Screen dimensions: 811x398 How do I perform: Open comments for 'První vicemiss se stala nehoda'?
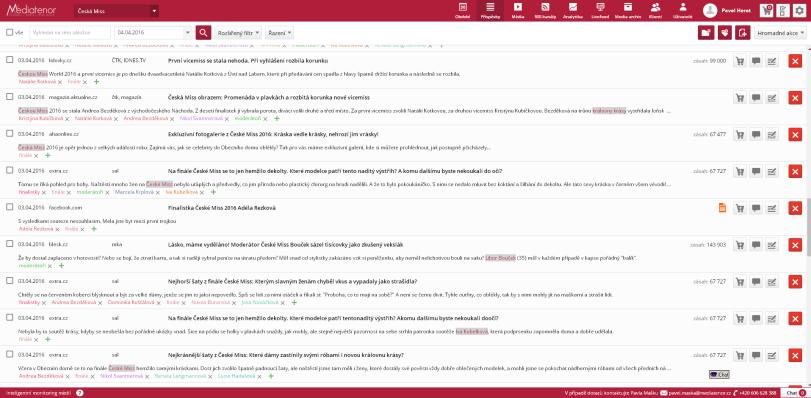point(756,61)
